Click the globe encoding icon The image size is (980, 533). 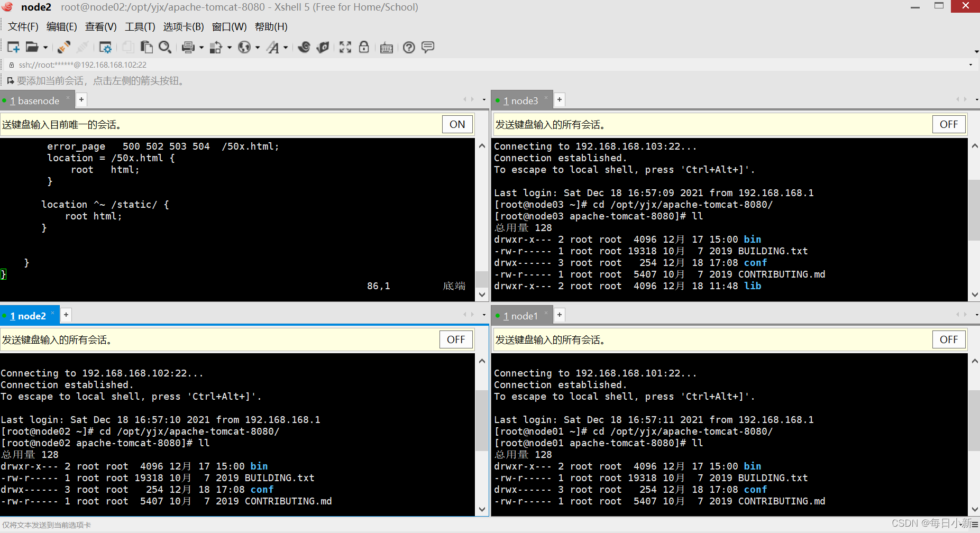244,47
